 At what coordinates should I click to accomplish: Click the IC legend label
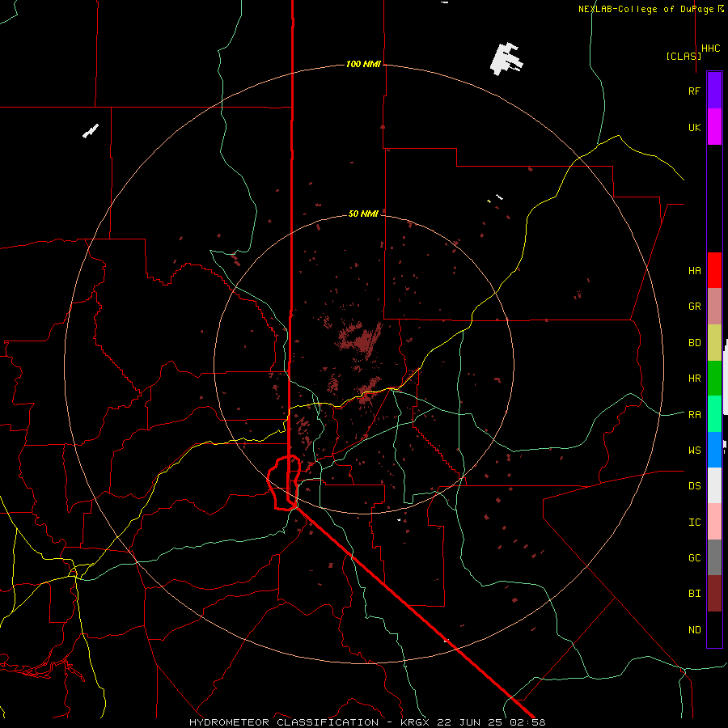[x=694, y=523]
